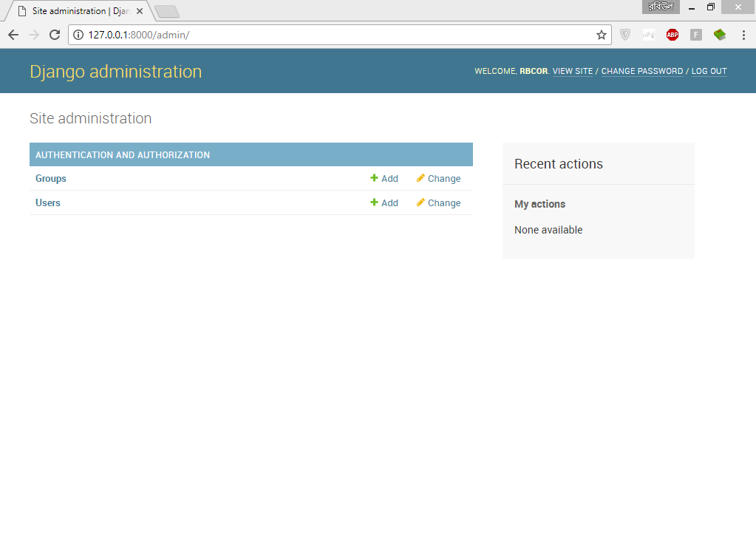
Task: Click the Log Out link
Action: (x=709, y=71)
